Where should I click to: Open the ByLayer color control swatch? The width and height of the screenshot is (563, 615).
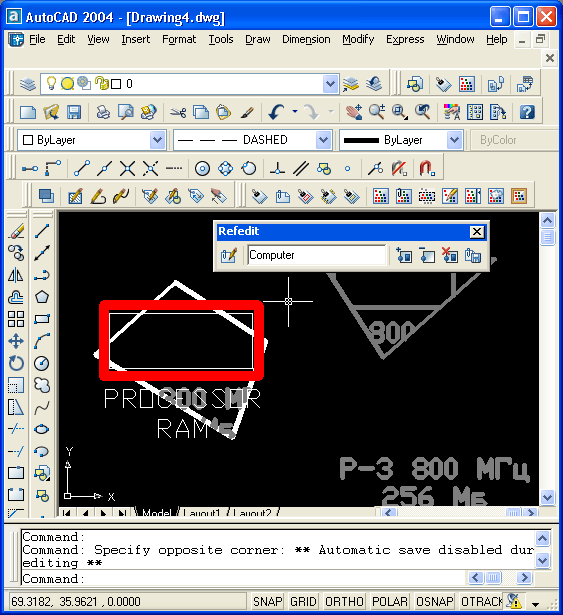coord(92,140)
